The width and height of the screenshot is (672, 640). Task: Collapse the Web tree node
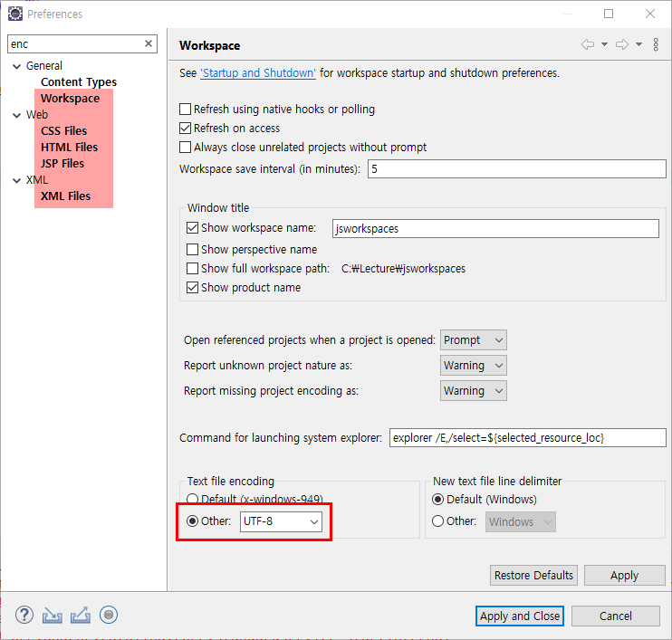tap(16, 115)
